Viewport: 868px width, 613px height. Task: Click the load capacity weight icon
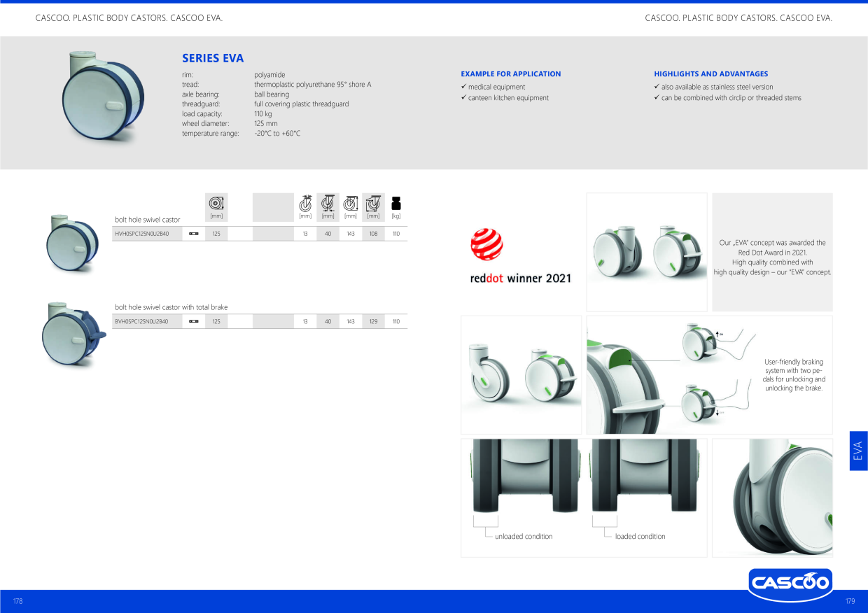[x=396, y=203]
